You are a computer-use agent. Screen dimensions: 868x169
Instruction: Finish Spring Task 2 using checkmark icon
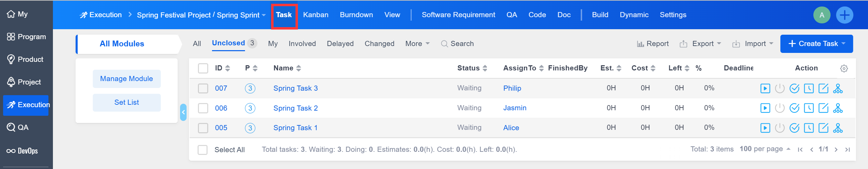(794, 108)
